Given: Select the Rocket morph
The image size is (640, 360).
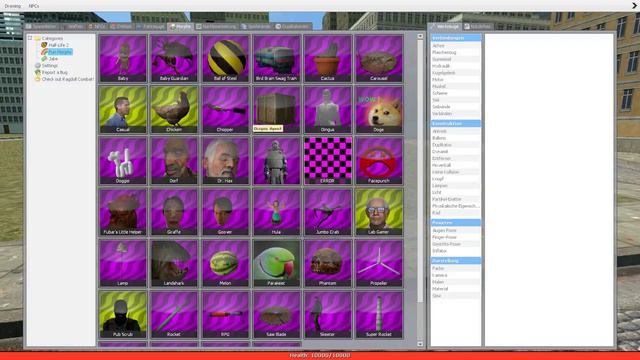Looking at the screenshot, I should coord(174,315).
